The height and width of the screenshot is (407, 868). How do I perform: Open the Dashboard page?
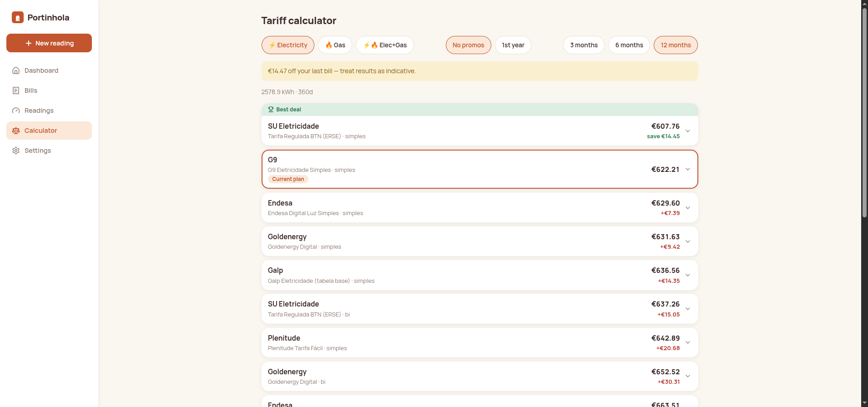pyautogui.click(x=49, y=70)
